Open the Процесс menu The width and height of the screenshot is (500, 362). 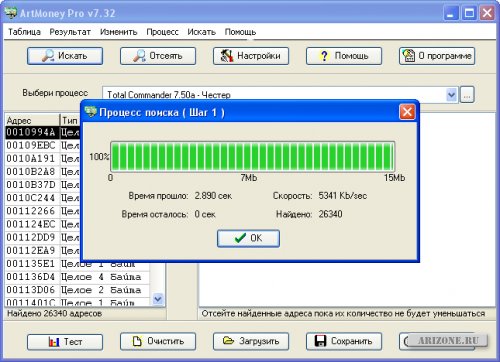[163, 32]
